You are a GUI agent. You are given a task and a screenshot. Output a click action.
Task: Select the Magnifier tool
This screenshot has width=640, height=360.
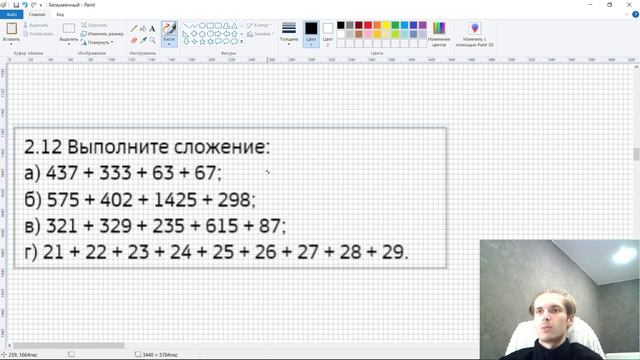pyautogui.click(x=152, y=40)
